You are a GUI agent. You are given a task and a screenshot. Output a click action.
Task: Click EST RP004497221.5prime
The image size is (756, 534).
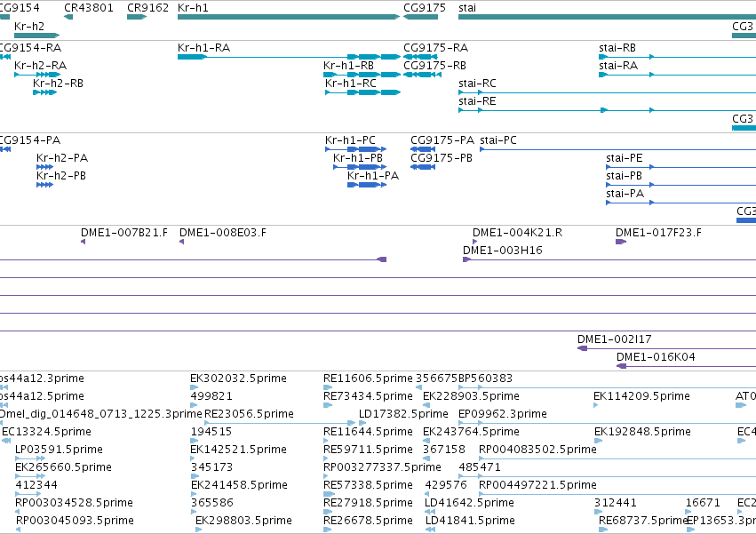click(617, 494)
